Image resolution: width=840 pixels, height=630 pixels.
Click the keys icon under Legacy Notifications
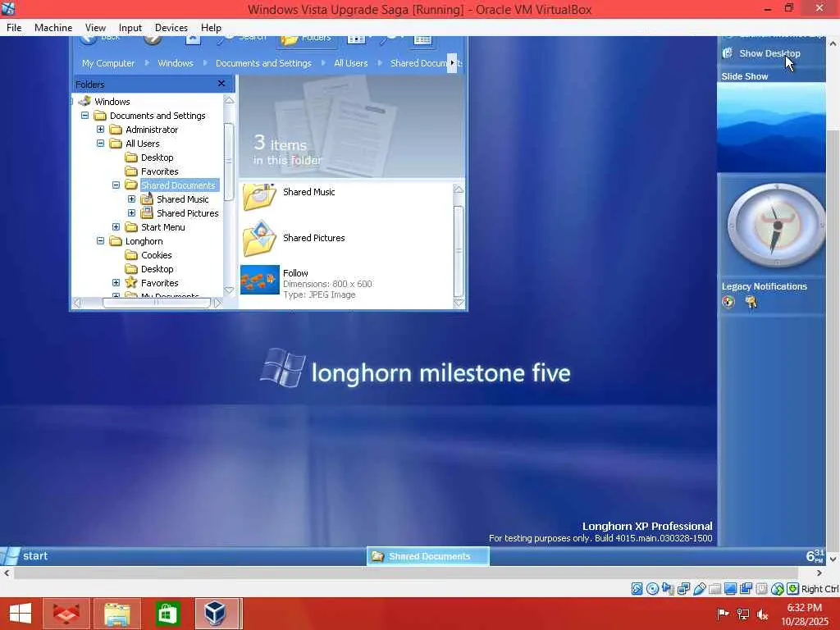(751, 302)
